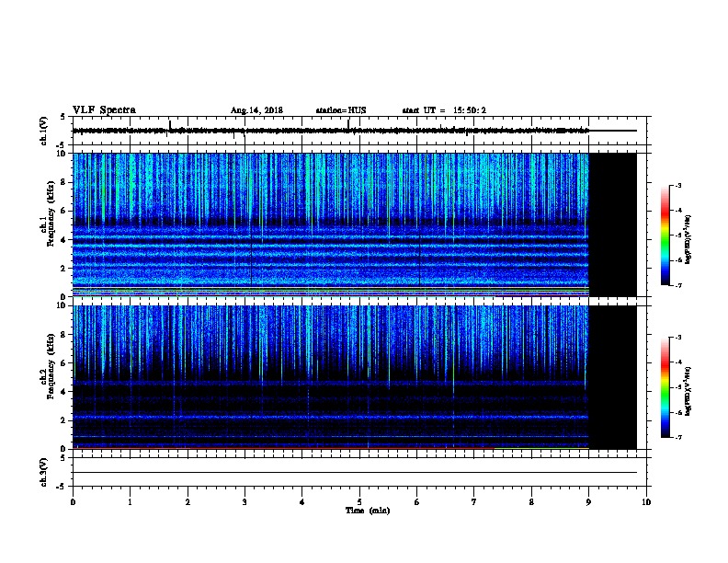Click time axis tick label "1"
The width and height of the screenshot is (728, 563).
tap(130, 502)
